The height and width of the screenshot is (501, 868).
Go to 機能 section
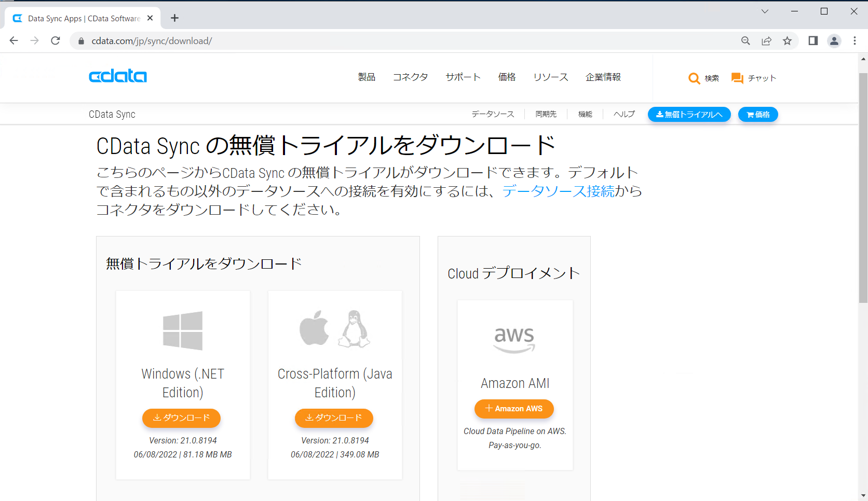585,114
